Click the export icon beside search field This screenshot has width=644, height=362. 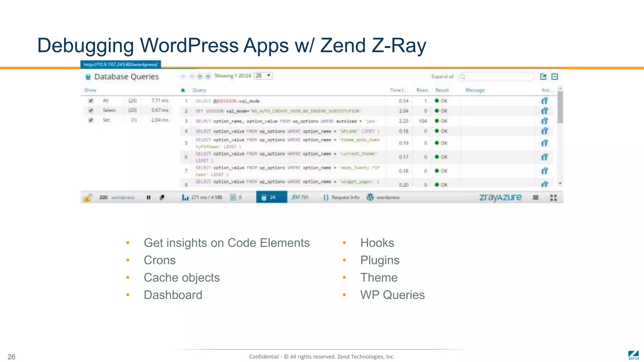(543, 76)
